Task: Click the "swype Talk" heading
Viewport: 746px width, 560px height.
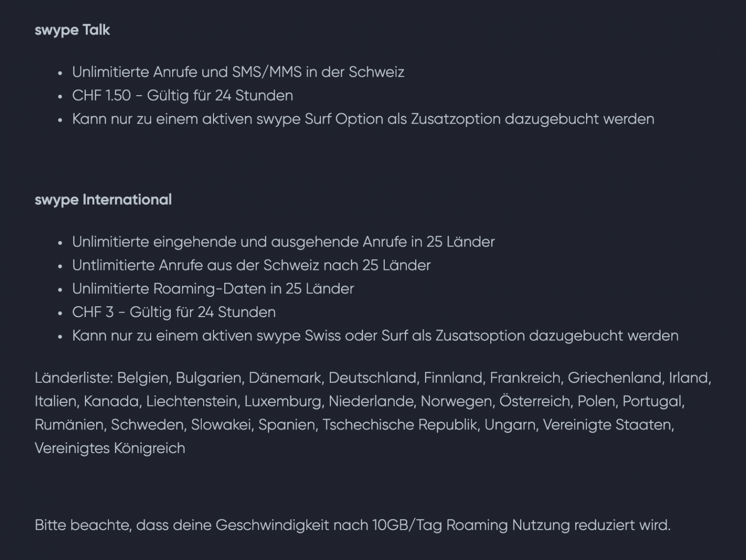Action: coord(72,30)
